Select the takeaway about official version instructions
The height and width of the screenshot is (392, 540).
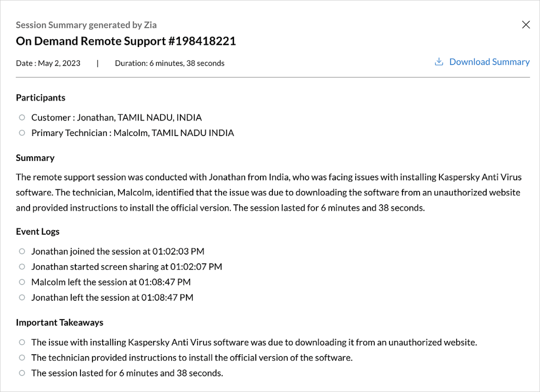(x=192, y=358)
